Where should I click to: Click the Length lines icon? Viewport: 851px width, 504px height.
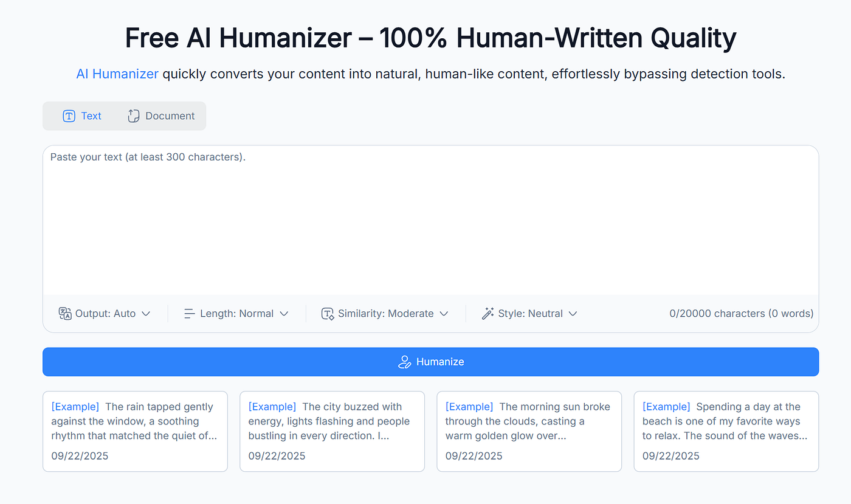coord(190,314)
